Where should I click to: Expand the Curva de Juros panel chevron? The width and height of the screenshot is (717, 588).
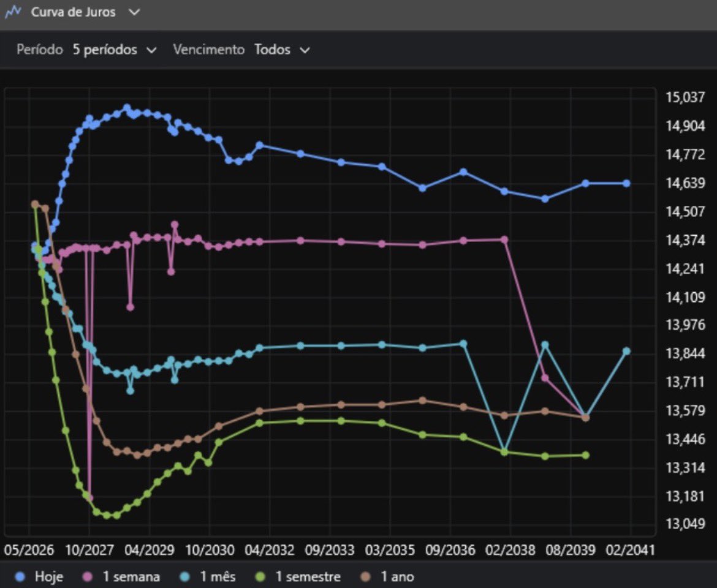(x=134, y=12)
